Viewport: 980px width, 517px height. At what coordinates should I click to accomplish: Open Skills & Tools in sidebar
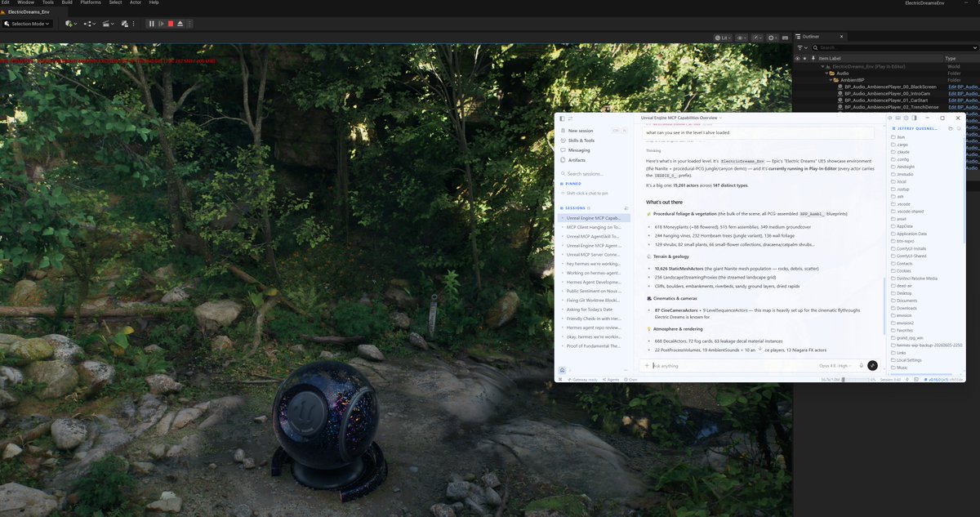581,140
